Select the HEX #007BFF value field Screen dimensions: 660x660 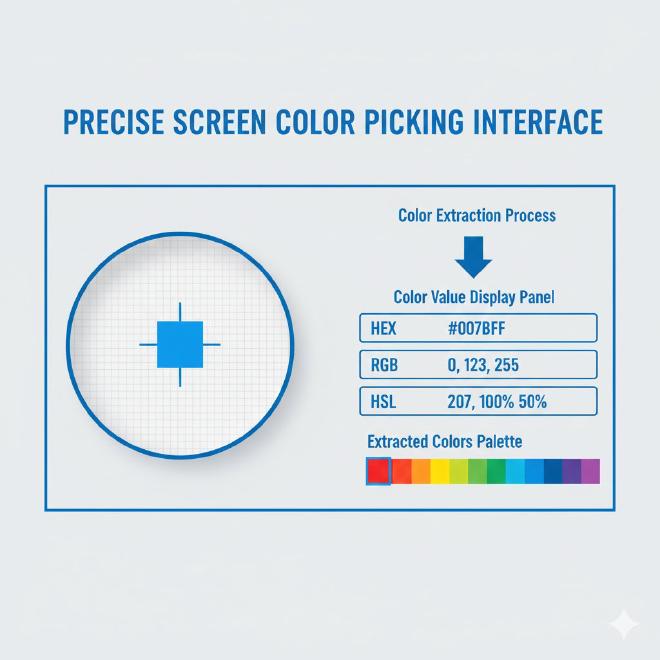click(x=477, y=328)
